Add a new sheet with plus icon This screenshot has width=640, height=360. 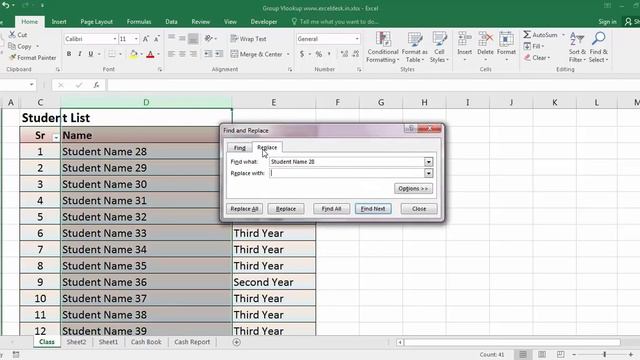(236, 342)
